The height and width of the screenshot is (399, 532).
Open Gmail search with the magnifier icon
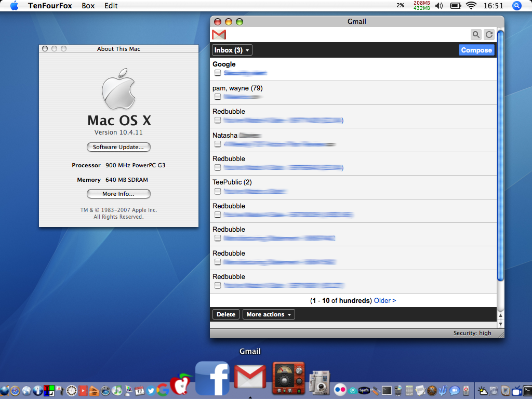coord(476,34)
